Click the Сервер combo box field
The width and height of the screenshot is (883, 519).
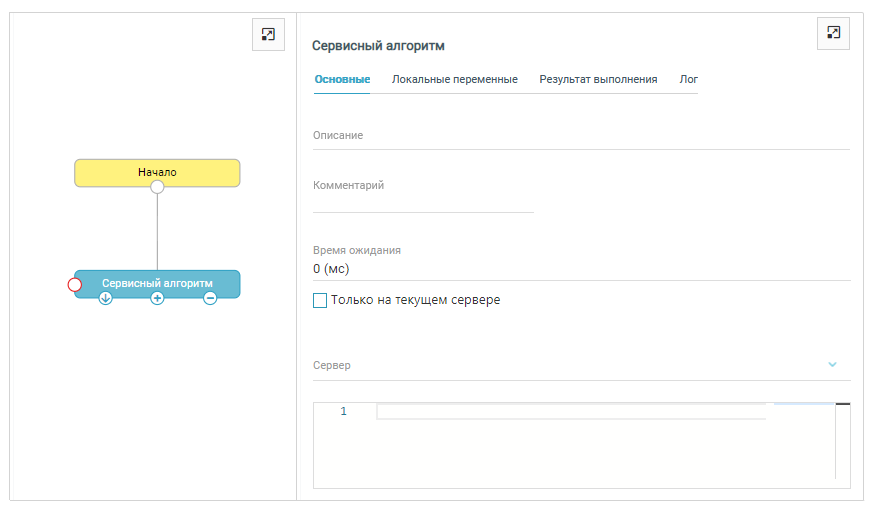[560, 366]
